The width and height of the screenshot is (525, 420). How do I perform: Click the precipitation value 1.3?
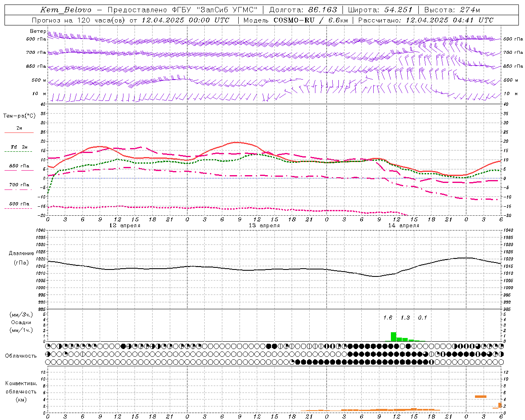click(405, 317)
